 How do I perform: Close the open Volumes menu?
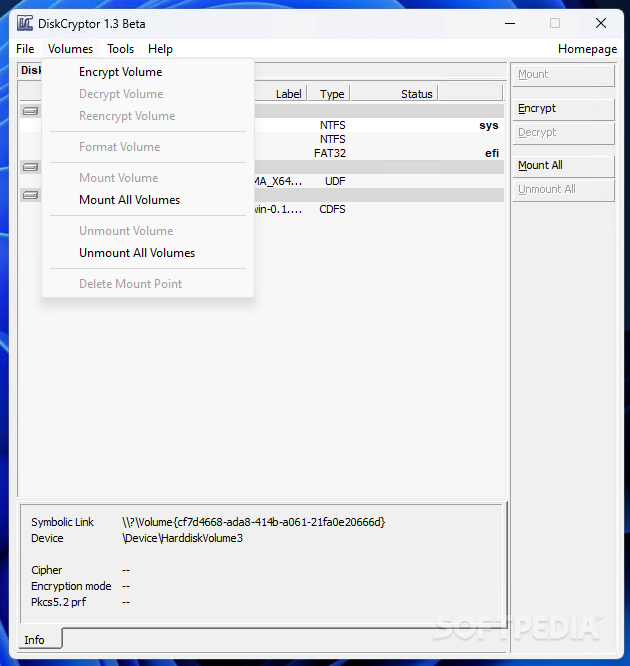tap(71, 49)
